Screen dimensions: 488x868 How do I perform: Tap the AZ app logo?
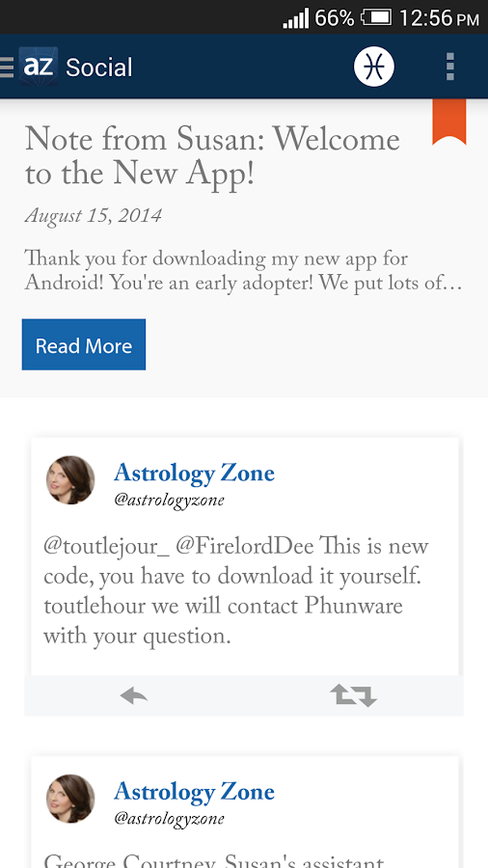(39, 67)
